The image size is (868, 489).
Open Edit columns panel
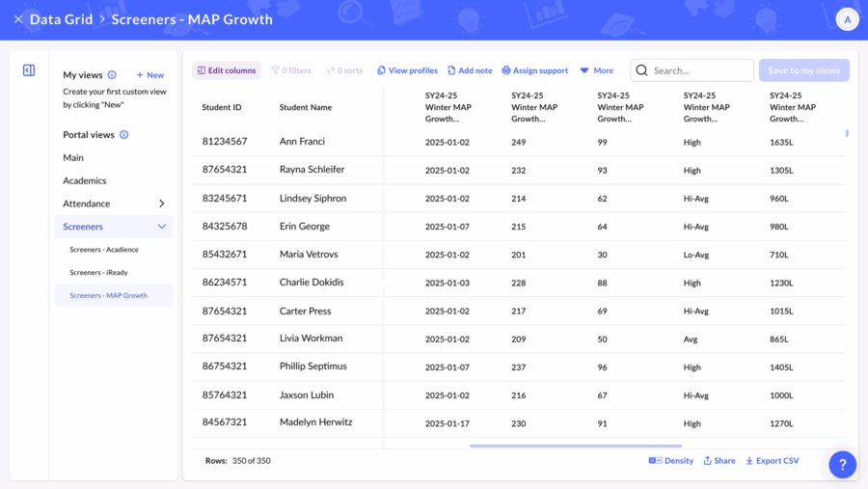tap(227, 70)
